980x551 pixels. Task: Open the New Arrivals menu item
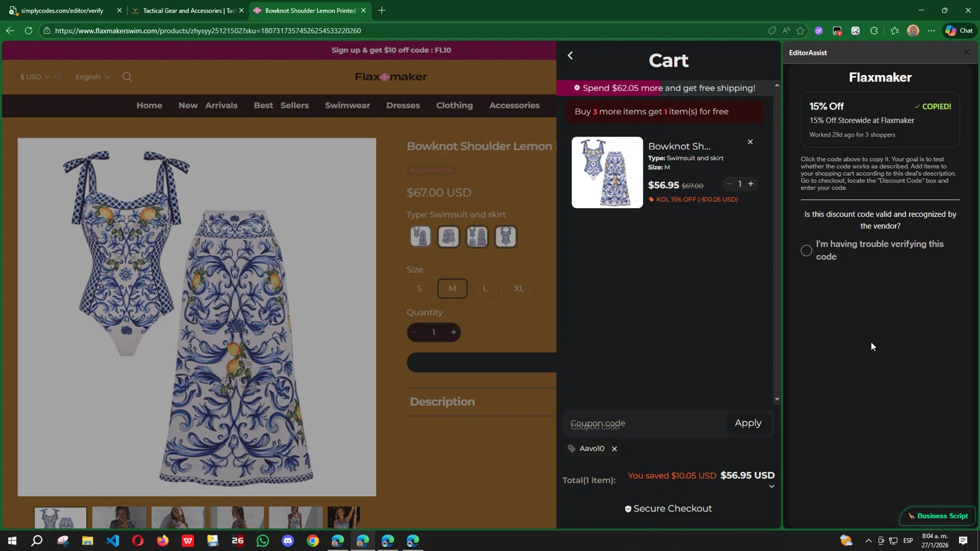(208, 105)
